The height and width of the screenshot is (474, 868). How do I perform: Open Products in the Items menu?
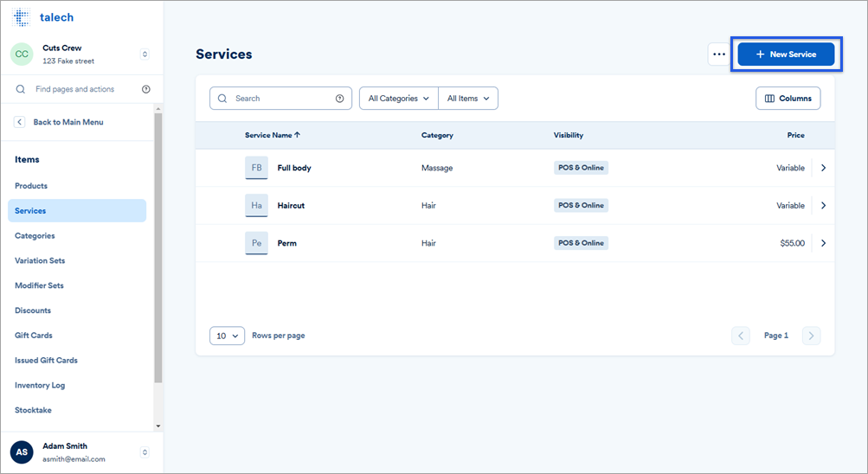31,186
